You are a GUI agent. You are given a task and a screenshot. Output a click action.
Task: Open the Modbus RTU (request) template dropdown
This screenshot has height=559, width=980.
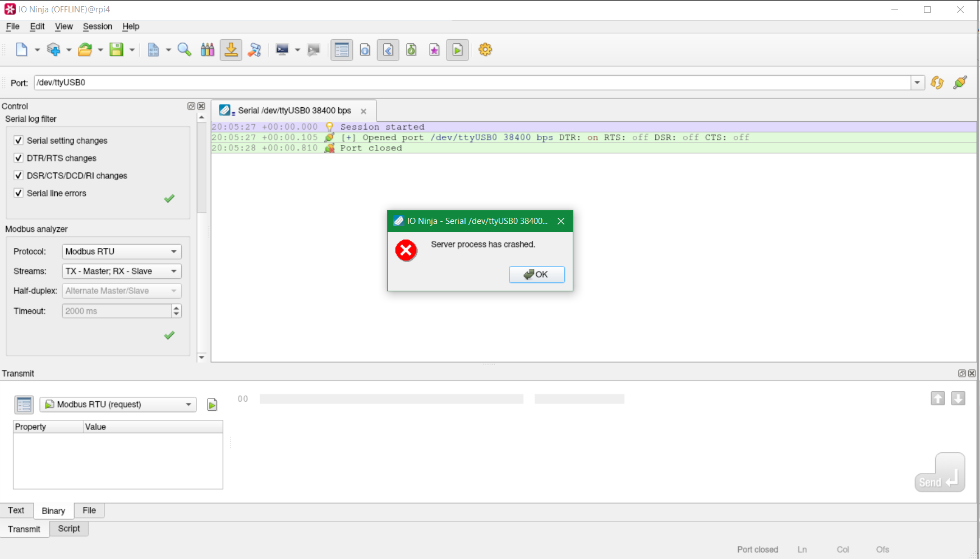pos(118,405)
